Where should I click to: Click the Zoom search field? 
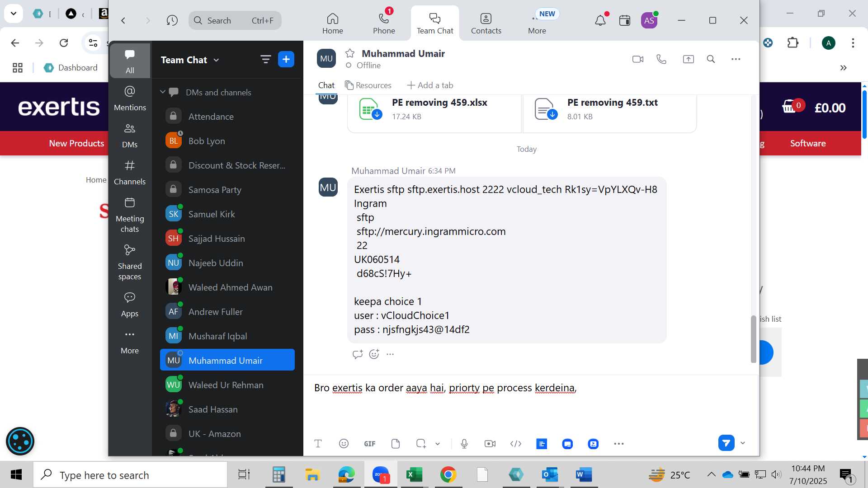[235, 20]
